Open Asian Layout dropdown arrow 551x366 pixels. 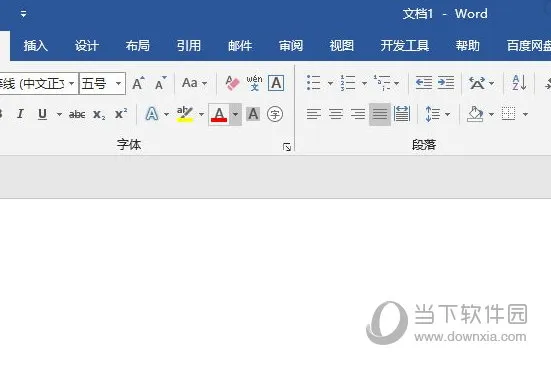[492, 83]
